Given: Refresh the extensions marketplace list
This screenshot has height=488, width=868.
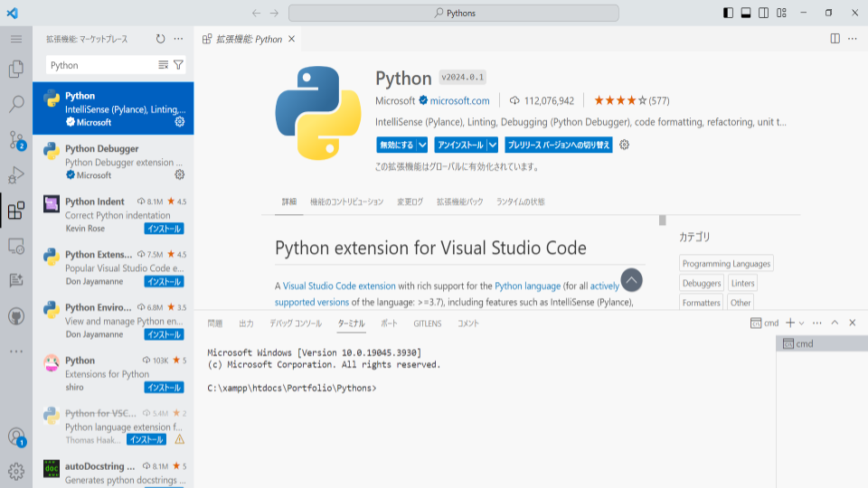Looking at the screenshot, I should [x=161, y=39].
